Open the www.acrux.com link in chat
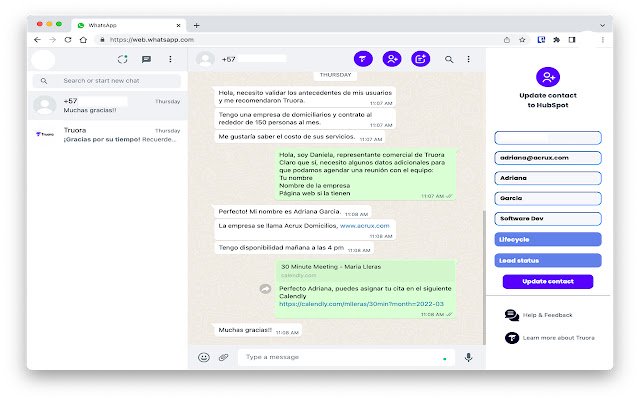Image resolution: width=640 pixels, height=400 pixels. [364, 226]
